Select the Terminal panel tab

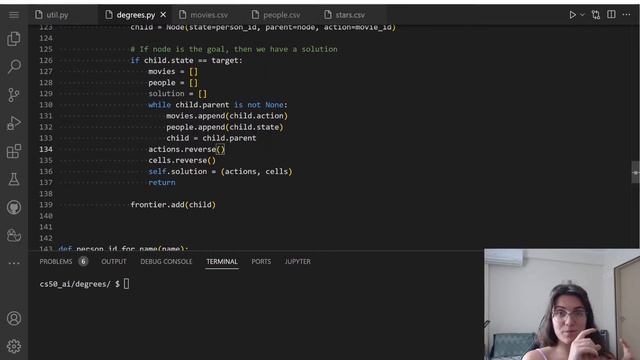[x=222, y=262]
